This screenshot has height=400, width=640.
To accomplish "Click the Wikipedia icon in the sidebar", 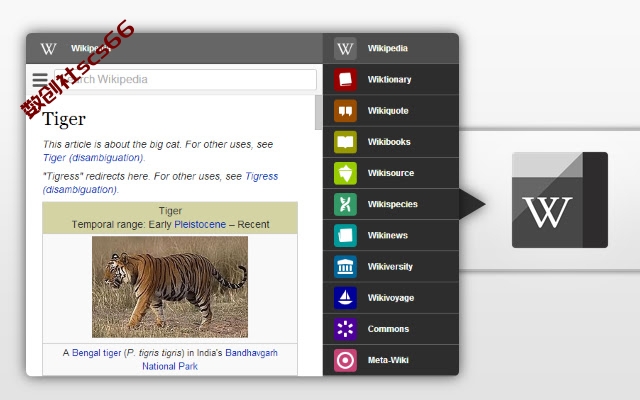I will point(345,49).
